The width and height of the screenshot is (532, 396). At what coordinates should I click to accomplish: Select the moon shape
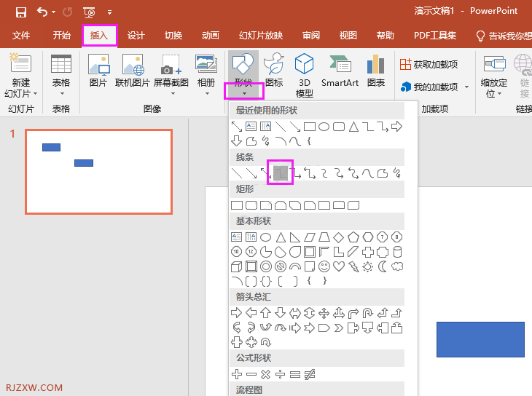(x=383, y=266)
